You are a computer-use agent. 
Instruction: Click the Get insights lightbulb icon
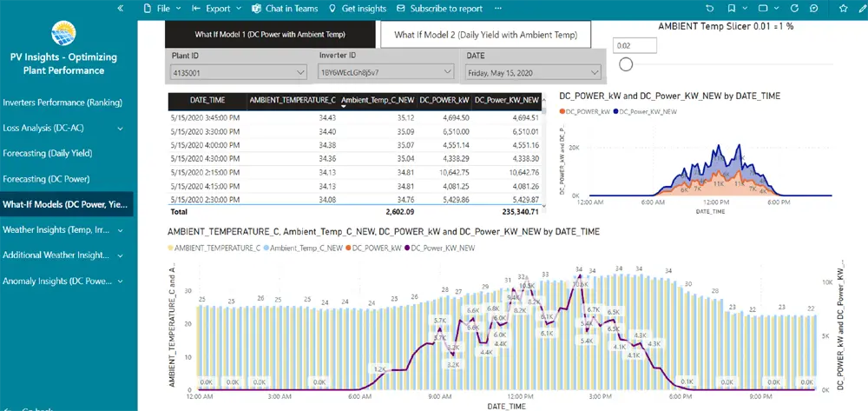pos(331,8)
